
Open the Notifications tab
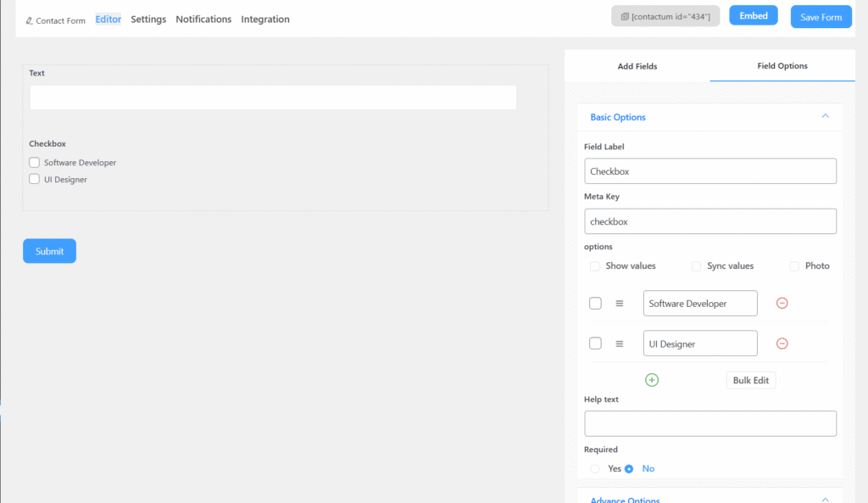tap(203, 20)
